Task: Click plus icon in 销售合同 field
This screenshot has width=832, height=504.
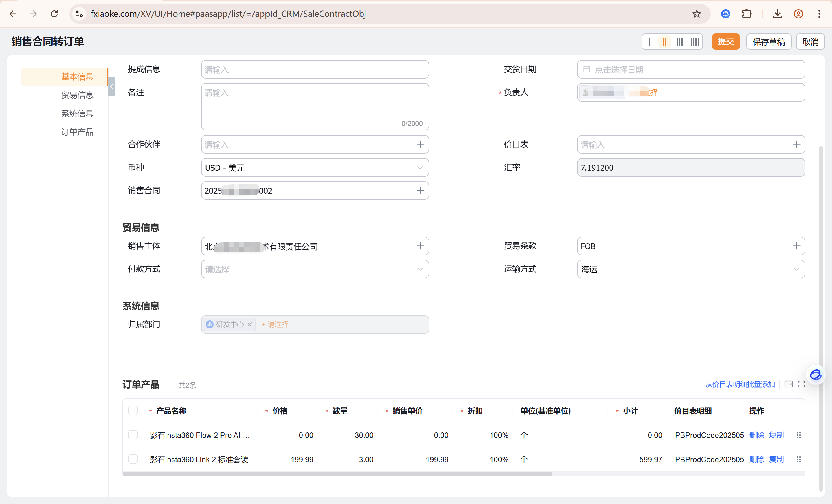Action: (420, 191)
